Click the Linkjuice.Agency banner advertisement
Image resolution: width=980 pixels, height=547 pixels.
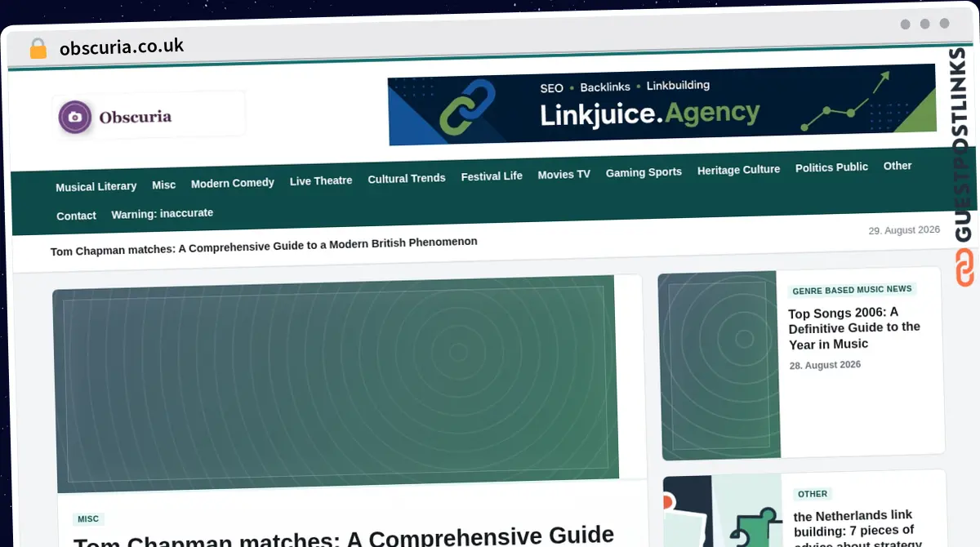(x=661, y=104)
